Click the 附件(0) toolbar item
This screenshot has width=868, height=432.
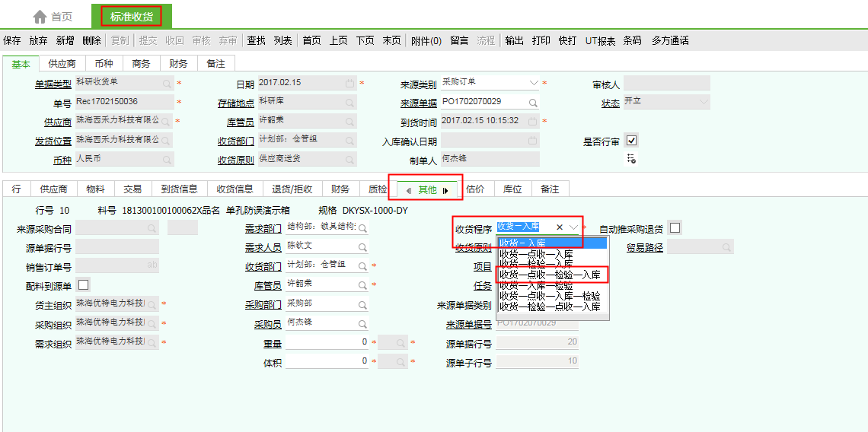click(x=426, y=41)
